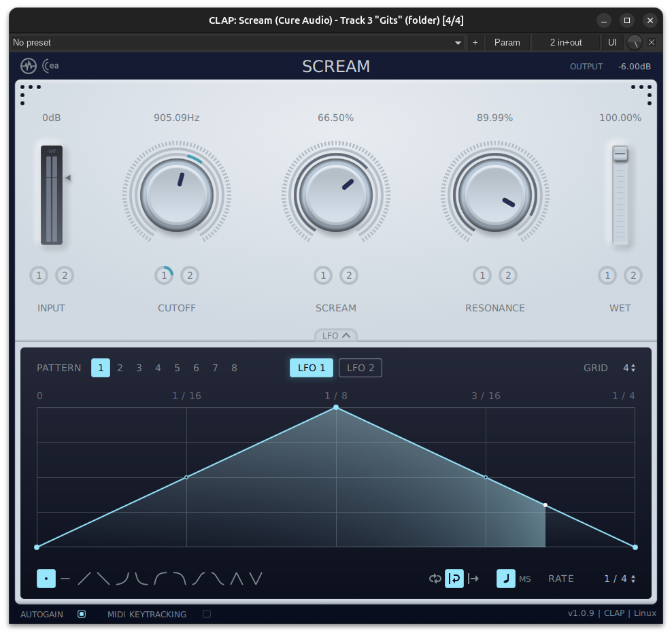Click the Wet fader handle
This screenshot has height=635, width=672.
tap(620, 154)
